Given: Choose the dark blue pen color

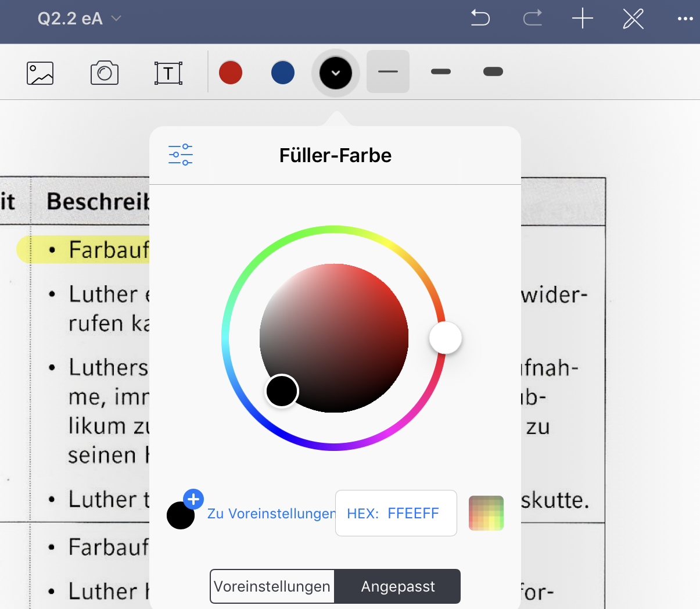Looking at the screenshot, I should 283,73.
